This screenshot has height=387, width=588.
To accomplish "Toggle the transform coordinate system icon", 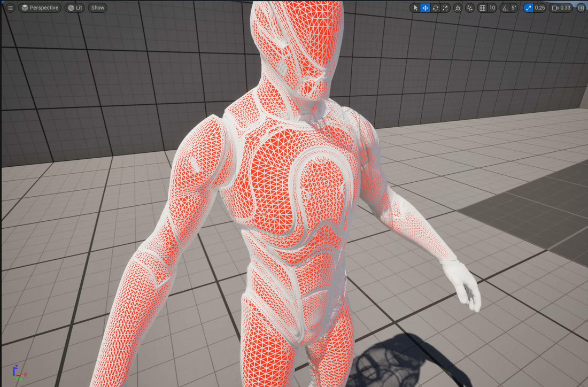I will click(458, 7).
